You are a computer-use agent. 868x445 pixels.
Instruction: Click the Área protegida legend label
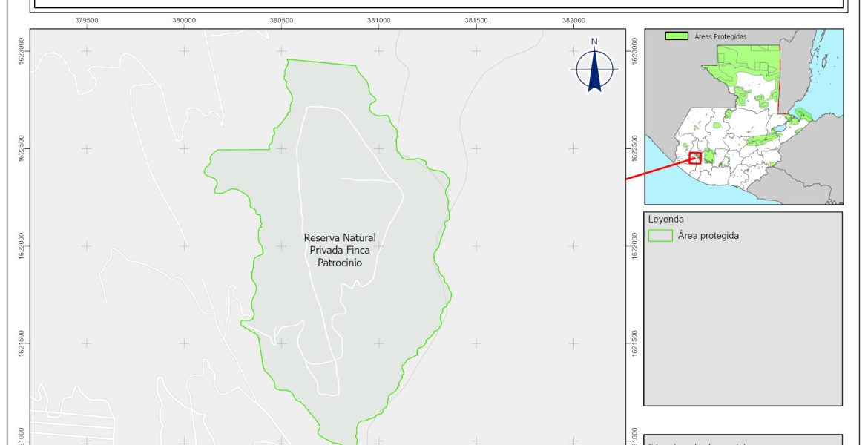[708, 236]
